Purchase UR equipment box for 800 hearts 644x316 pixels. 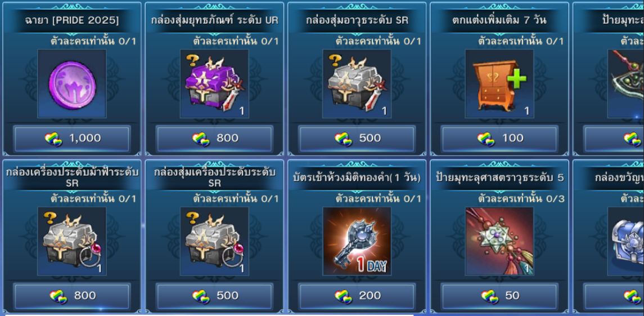tap(214, 139)
